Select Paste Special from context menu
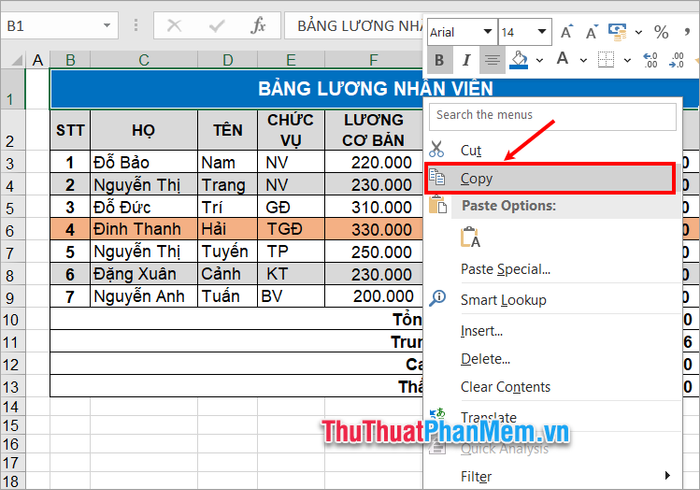Screen dimensions: 700x490 click(505, 269)
